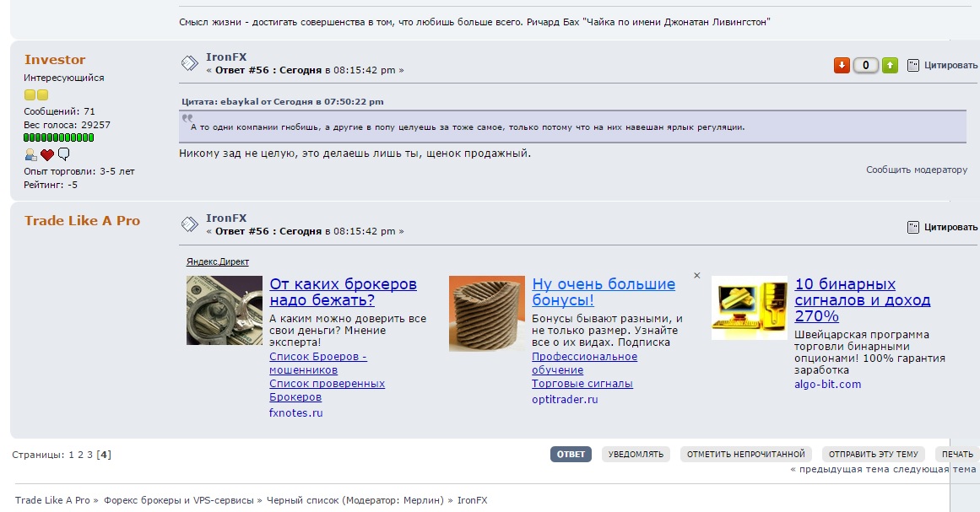The image size is (980, 512).
Task: Select text 'Опыт торговли: 3-5 лет'
Action: tap(79, 171)
